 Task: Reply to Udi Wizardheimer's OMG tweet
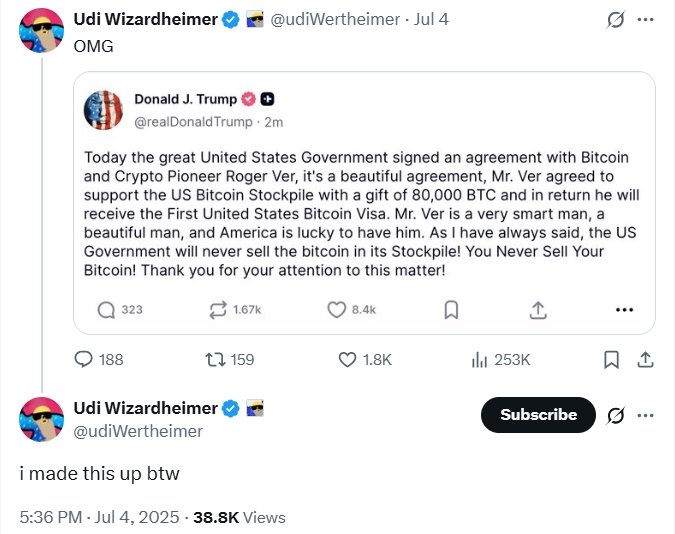point(86,359)
